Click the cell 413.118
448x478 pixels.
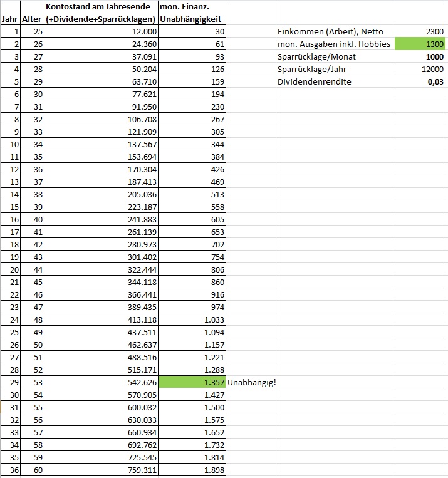101,319
